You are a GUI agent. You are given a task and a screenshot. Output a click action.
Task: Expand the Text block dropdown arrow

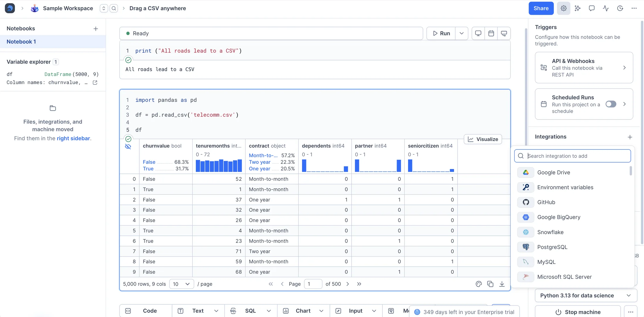coord(216,311)
